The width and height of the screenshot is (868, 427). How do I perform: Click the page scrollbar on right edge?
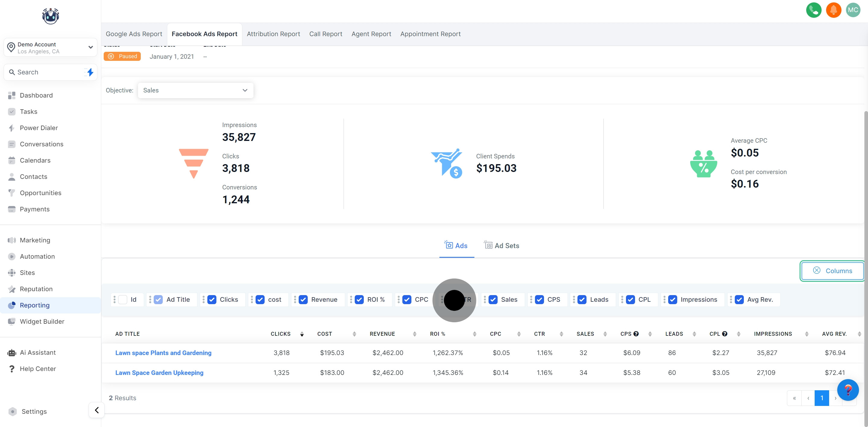click(x=865, y=236)
